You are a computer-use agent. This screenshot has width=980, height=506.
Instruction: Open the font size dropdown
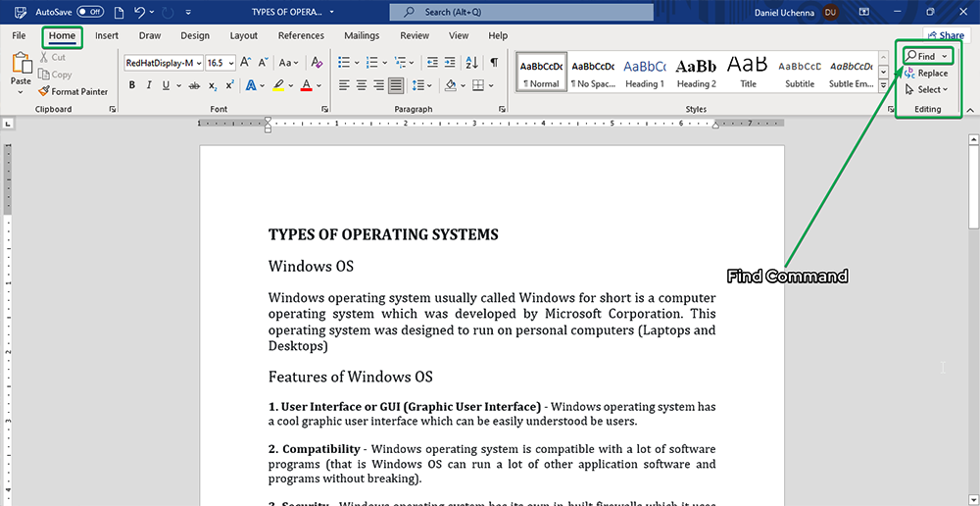[x=230, y=62]
